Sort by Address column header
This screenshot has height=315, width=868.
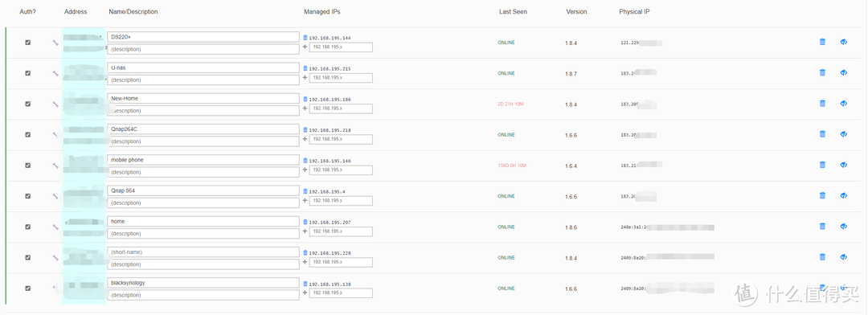click(x=76, y=11)
